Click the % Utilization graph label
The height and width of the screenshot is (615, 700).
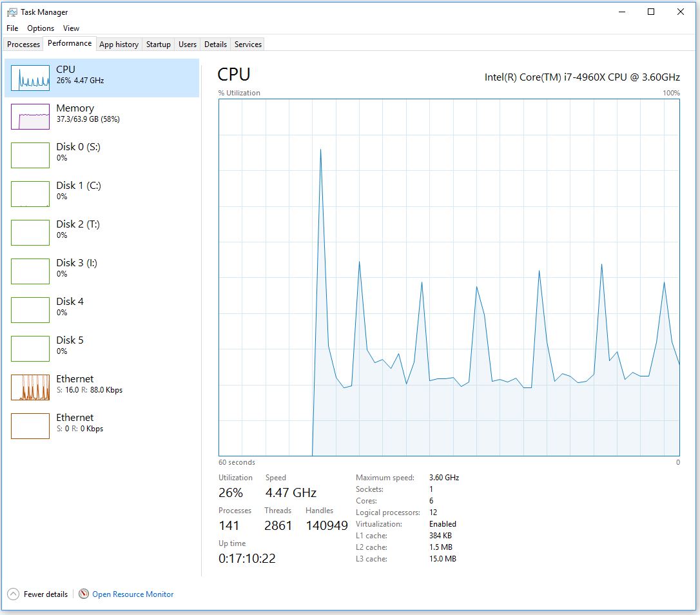point(239,93)
